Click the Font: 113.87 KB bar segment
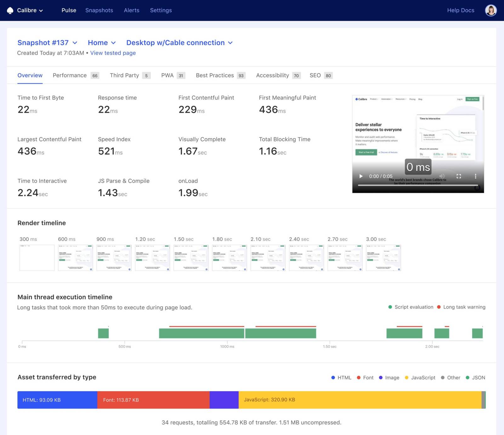This screenshot has height=435, width=504. [x=153, y=400]
